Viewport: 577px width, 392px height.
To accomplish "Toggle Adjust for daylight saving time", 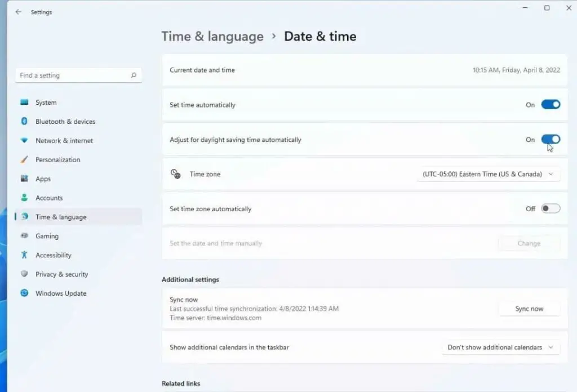I will (551, 139).
